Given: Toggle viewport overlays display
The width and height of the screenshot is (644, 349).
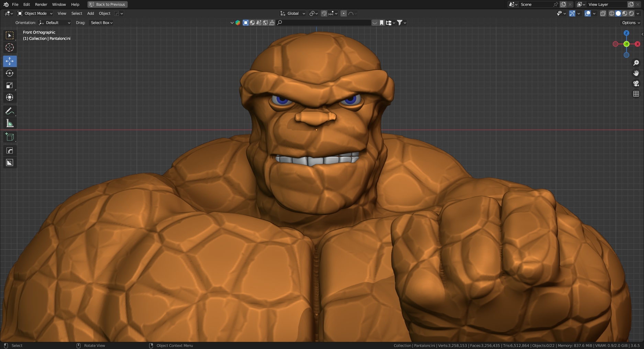Looking at the screenshot, I should 588,13.
